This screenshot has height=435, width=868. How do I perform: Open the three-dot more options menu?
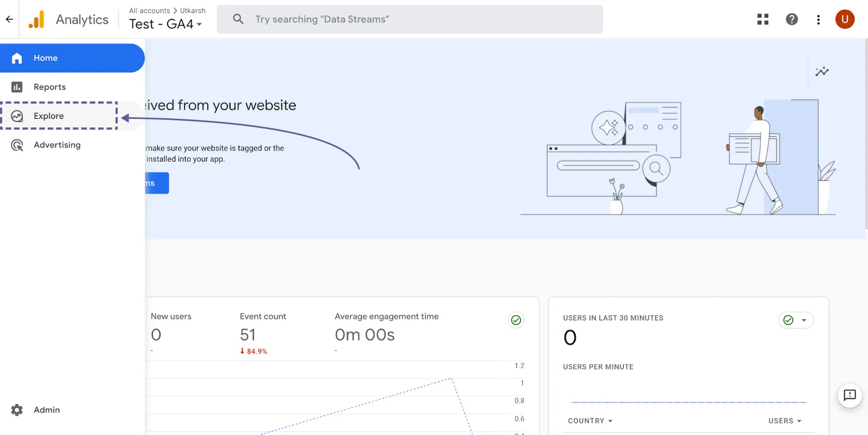(x=819, y=20)
